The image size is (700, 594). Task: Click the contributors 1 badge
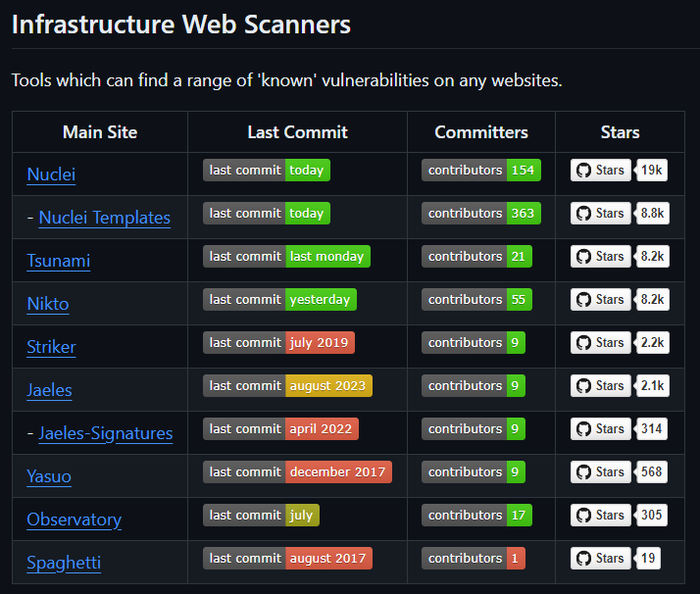(474, 559)
